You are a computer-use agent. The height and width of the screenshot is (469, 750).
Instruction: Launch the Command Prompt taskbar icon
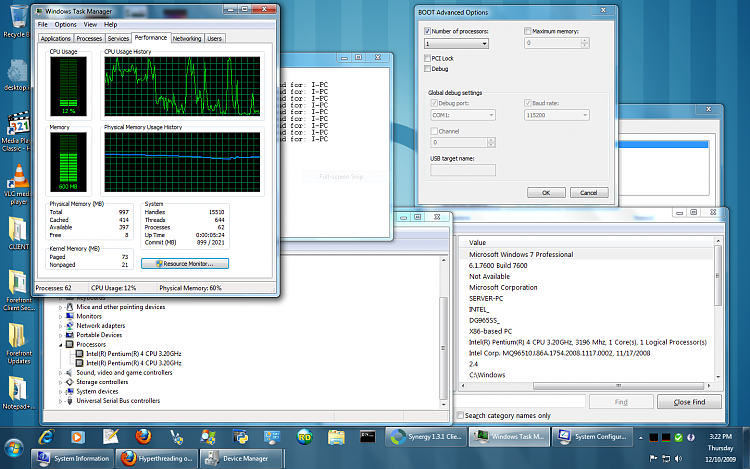368,437
